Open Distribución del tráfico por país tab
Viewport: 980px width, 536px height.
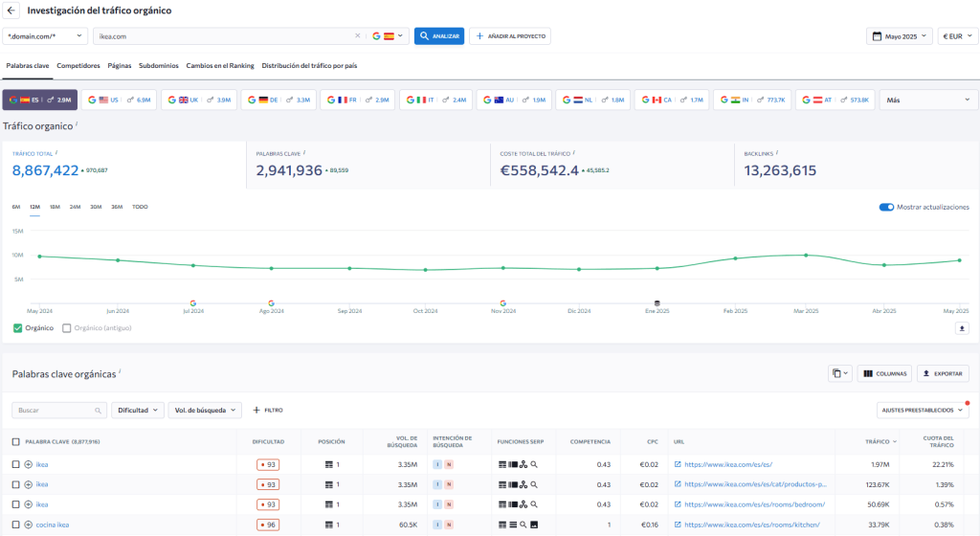[x=309, y=66]
